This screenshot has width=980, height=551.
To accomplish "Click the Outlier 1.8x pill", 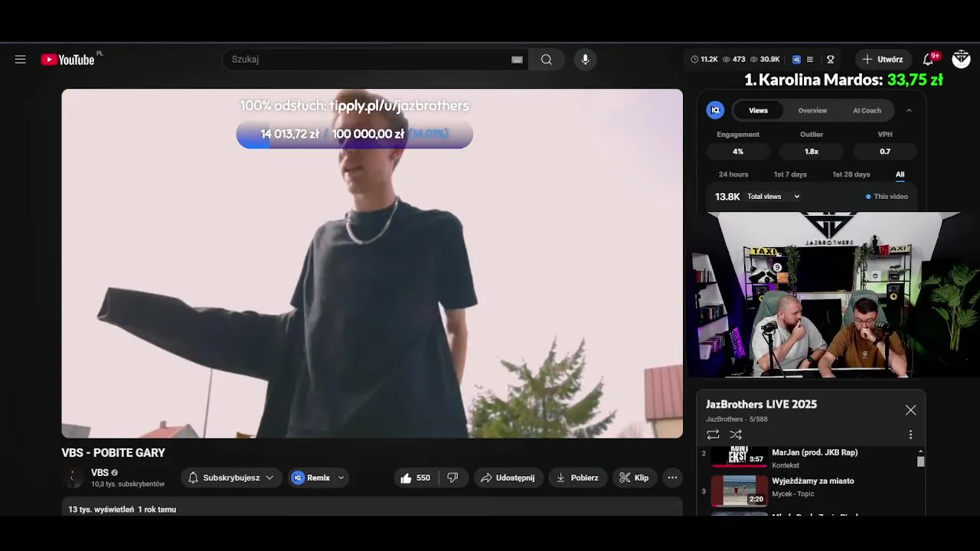I will (812, 152).
